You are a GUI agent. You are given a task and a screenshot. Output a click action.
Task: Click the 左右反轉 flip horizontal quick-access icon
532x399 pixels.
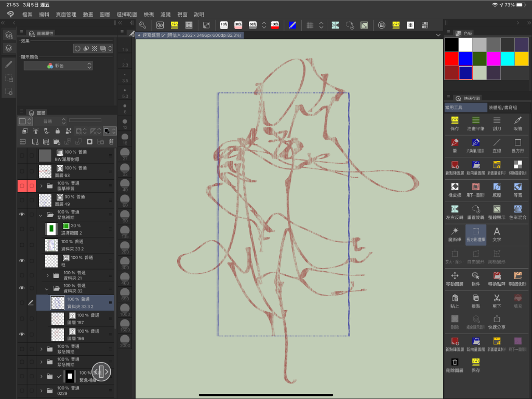(x=455, y=212)
